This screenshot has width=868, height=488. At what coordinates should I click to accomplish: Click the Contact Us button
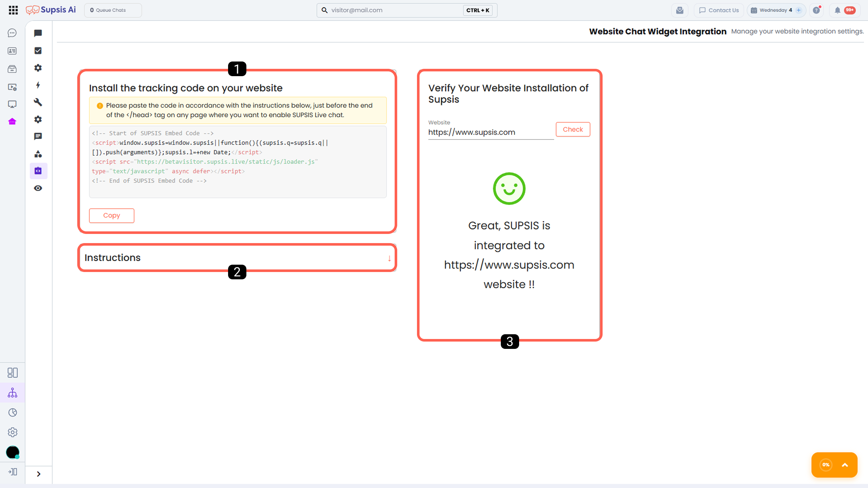click(719, 10)
